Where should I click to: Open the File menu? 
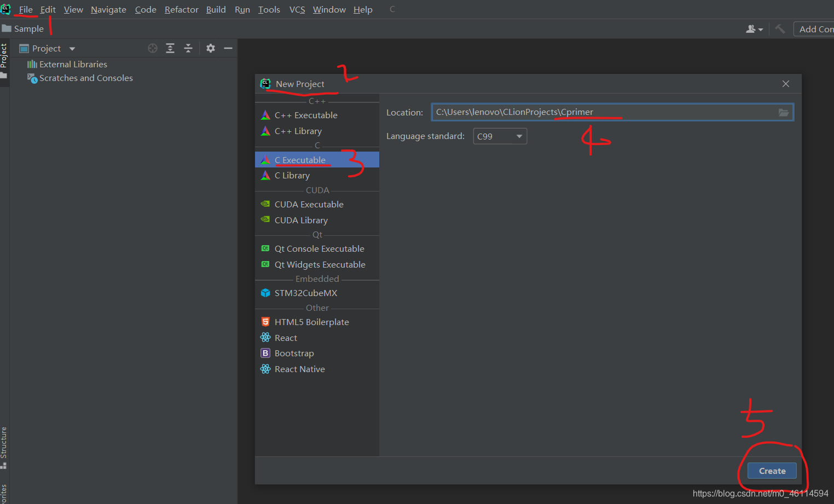click(26, 10)
